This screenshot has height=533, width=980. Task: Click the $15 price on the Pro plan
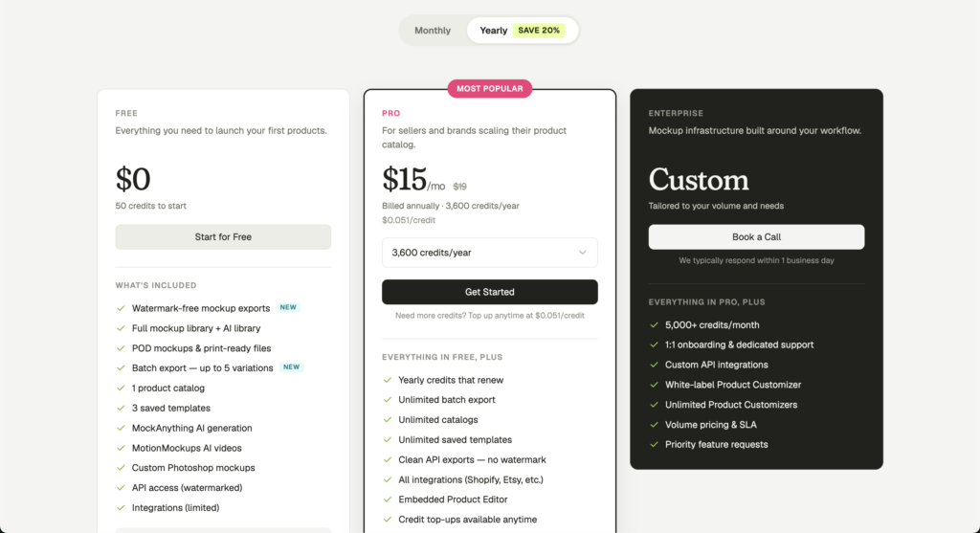coord(405,179)
